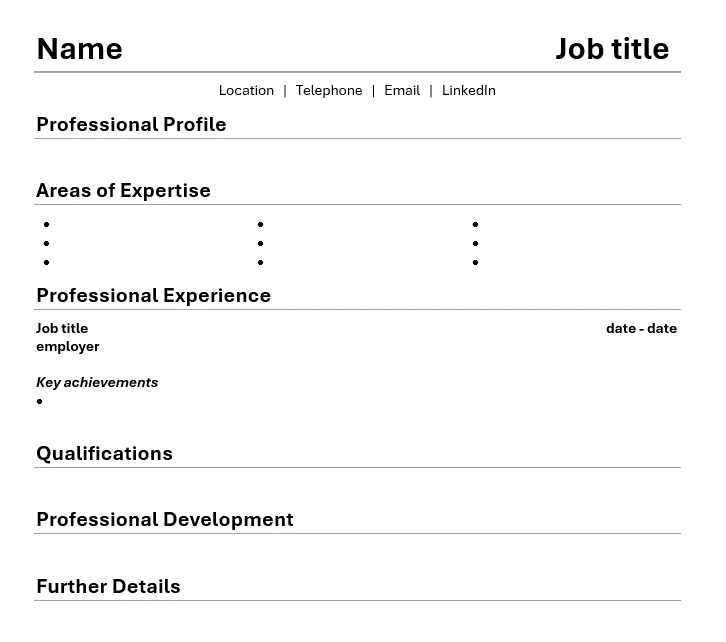Click the date - date placeholder
726x642 pixels.
tap(641, 328)
